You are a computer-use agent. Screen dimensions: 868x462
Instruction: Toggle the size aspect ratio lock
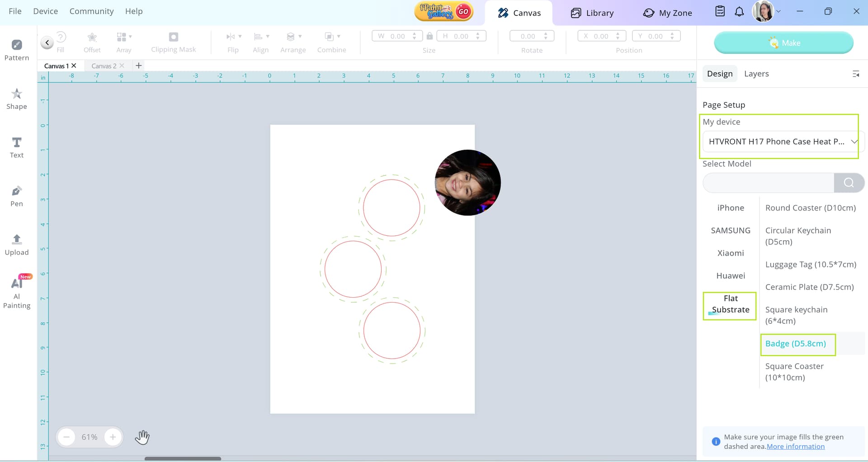click(429, 36)
